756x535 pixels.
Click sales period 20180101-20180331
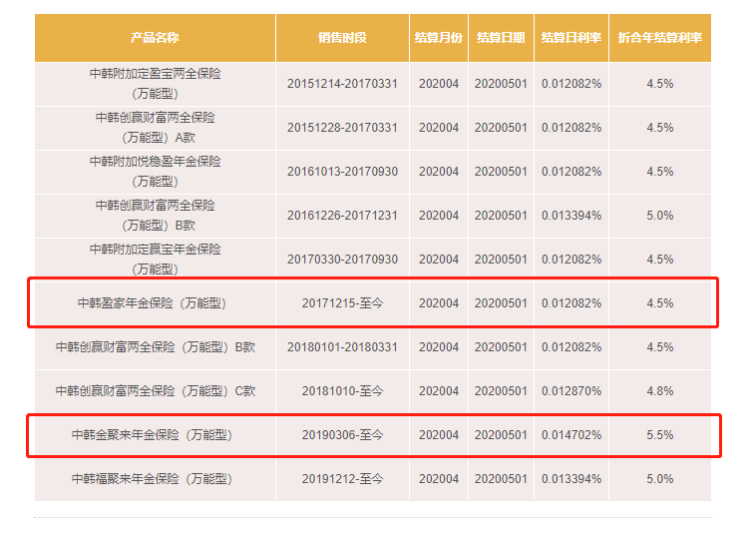(x=342, y=347)
